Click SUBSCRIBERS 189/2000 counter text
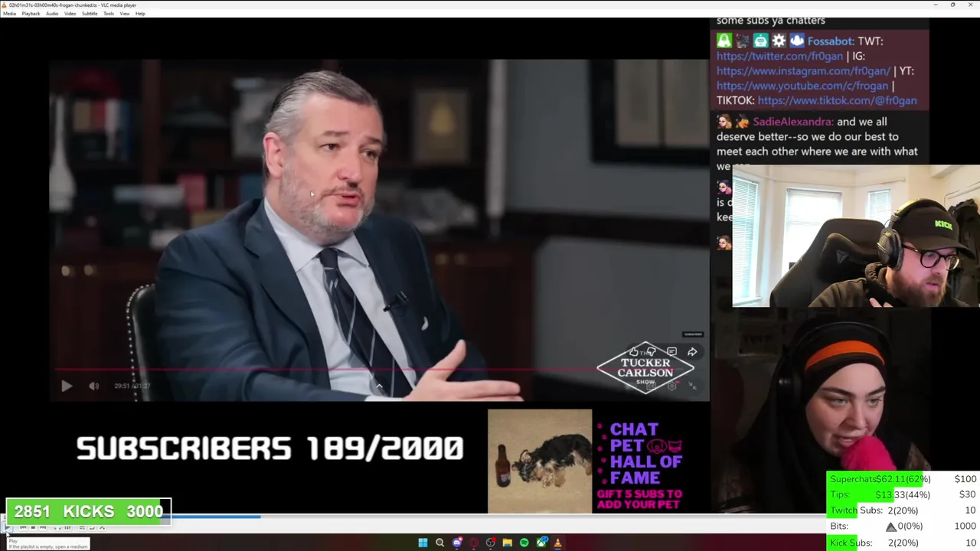The height and width of the screenshot is (551, 980). pyautogui.click(x=269, y=448)
